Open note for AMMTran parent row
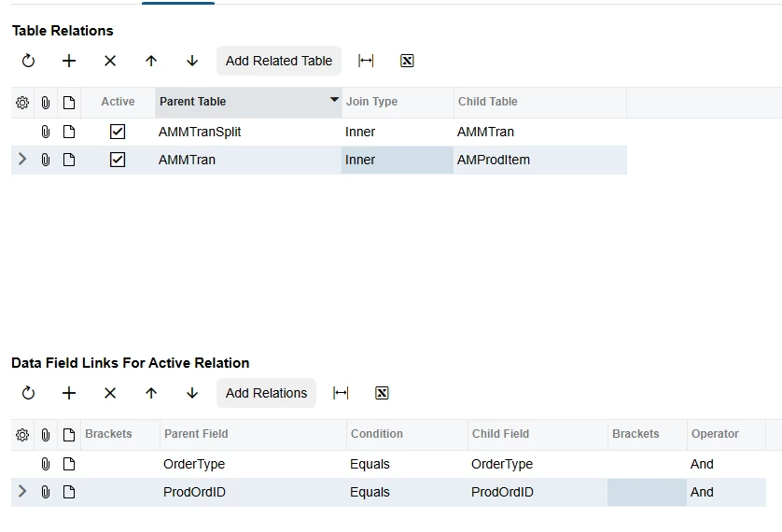Image resolution: width=782 pixels, height=532 pixels. point(69,160)
